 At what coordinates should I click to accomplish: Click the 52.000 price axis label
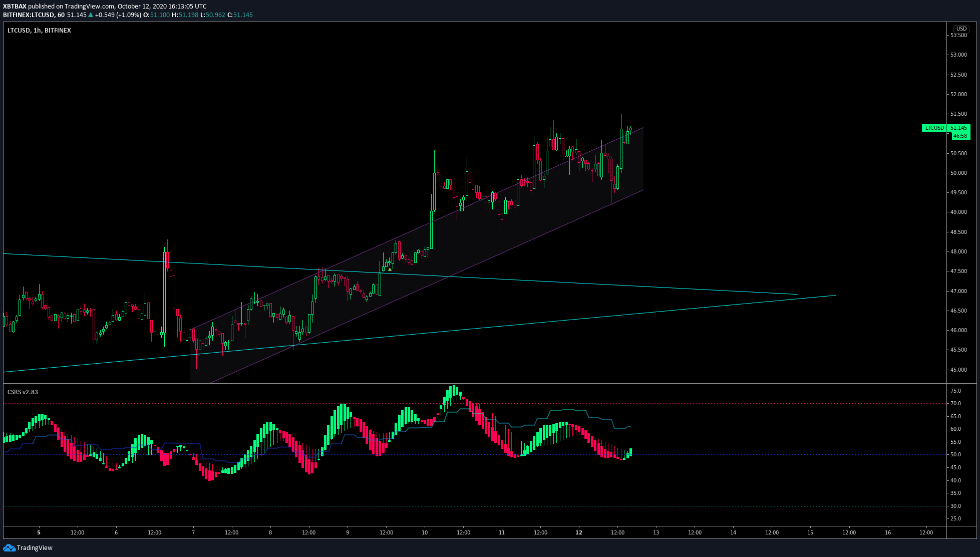click(958, 94)
